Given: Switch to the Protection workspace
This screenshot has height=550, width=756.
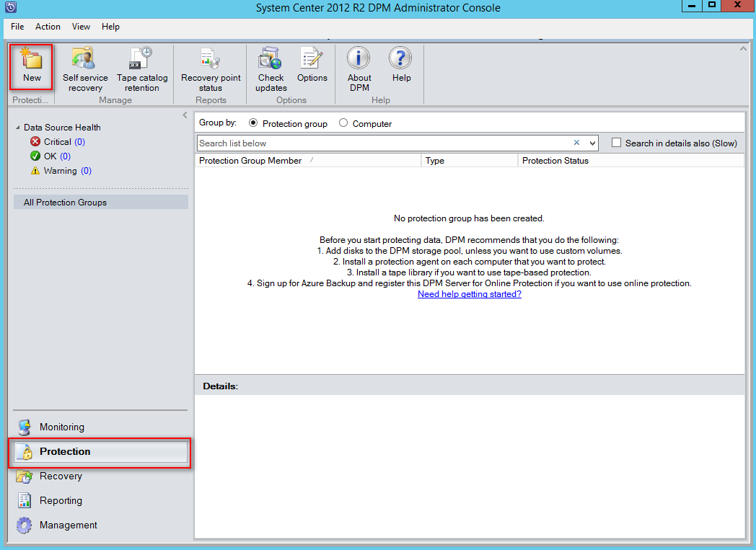Looking at the screenshot, I should click(101, 452).
